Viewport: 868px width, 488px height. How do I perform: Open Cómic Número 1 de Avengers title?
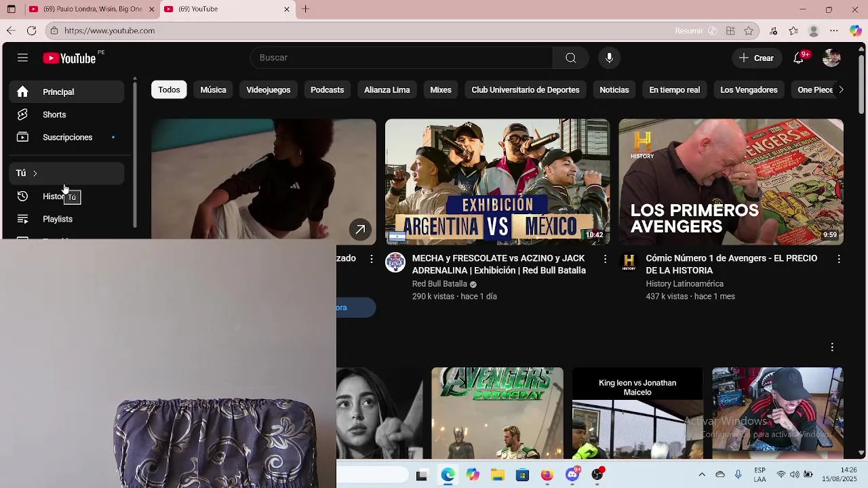732,264
